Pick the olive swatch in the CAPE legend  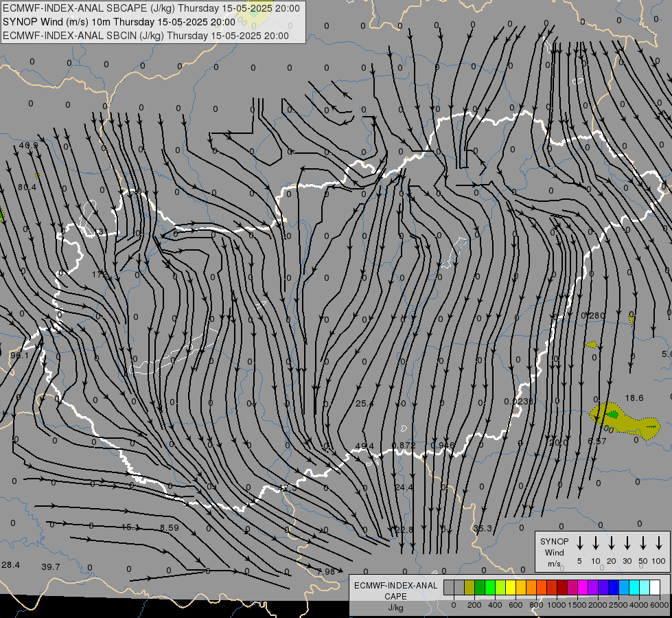[470, 588]
